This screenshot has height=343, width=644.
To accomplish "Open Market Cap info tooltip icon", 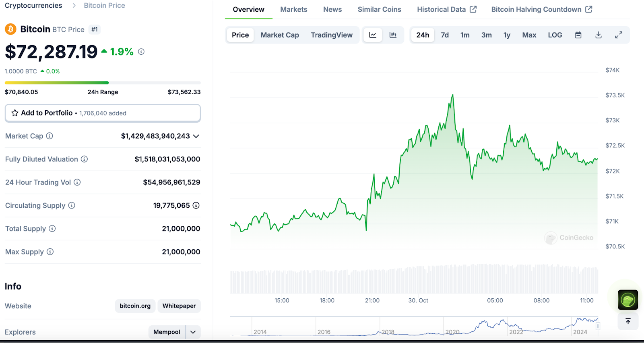I will click(x=50, y=136).
